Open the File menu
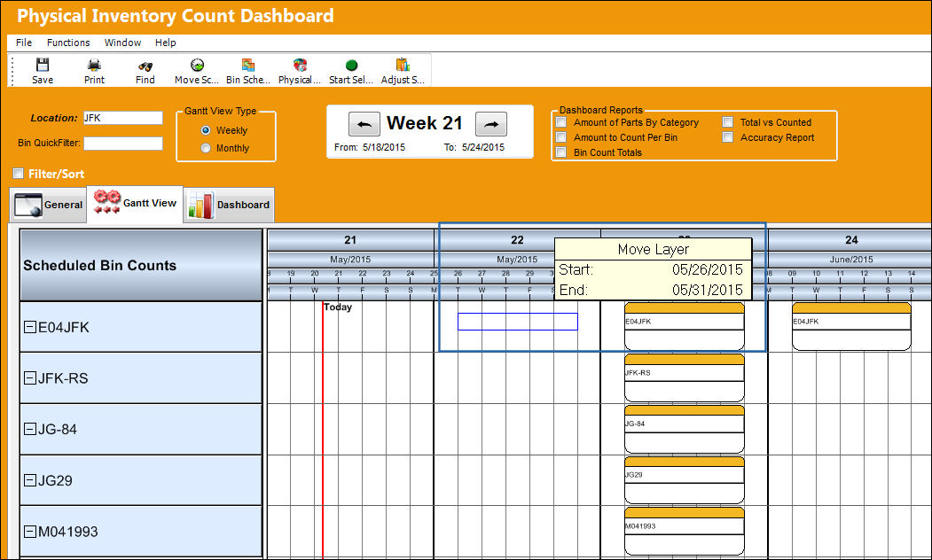The image size is (932, 560). coord(24,43)
